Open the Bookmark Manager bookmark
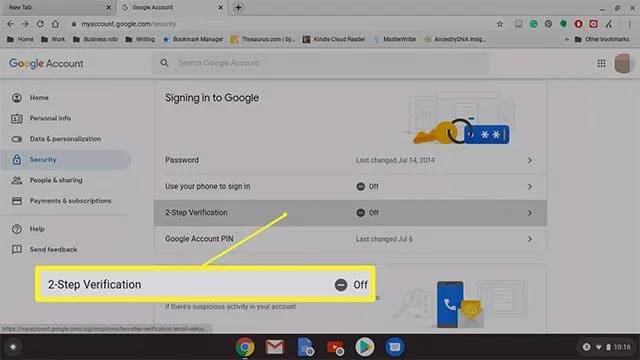The width and height of the screenshot is (640, 360). coord(193,39)
